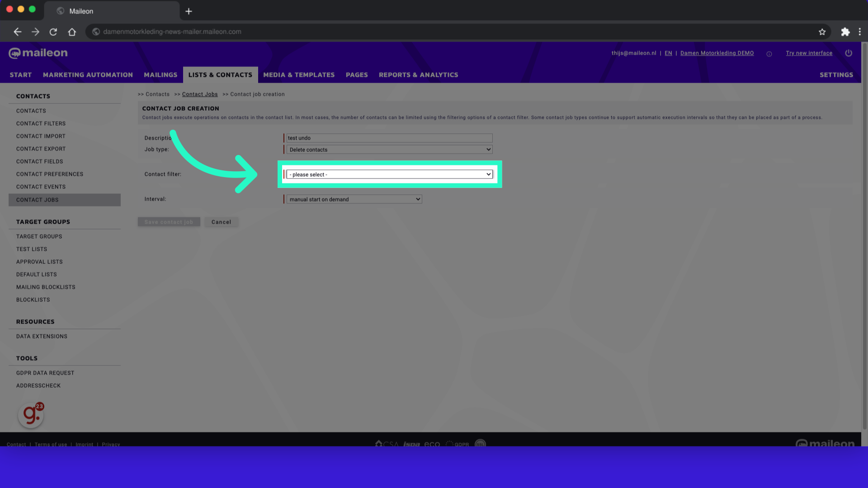Click the Description input field
Viewport: 868px width, 488px height.
point(388,138)
